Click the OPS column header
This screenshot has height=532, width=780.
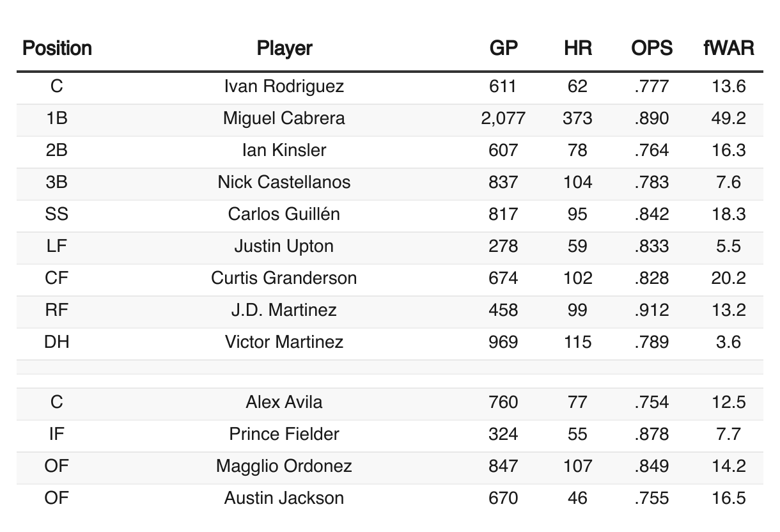pyautogui.click(x=651, y=48)
